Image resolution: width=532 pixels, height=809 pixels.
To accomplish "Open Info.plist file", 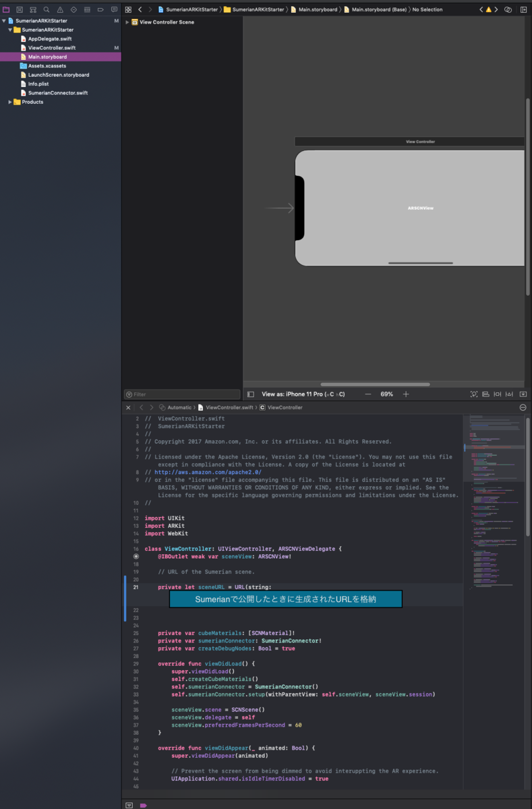I will [38, 84].
